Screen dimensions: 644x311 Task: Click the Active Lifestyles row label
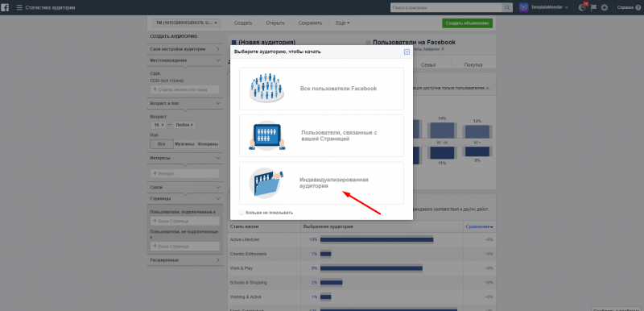(x=245, y=239)
